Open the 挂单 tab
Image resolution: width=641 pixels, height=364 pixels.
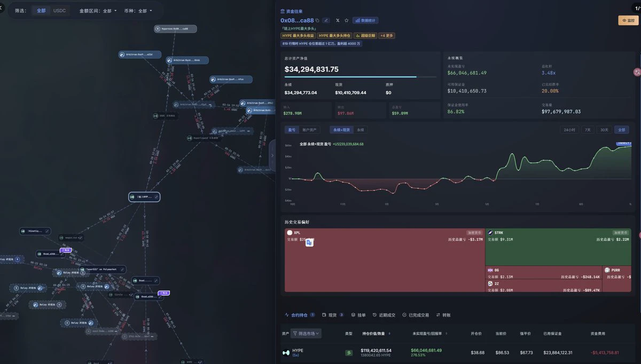click(358, 315)
